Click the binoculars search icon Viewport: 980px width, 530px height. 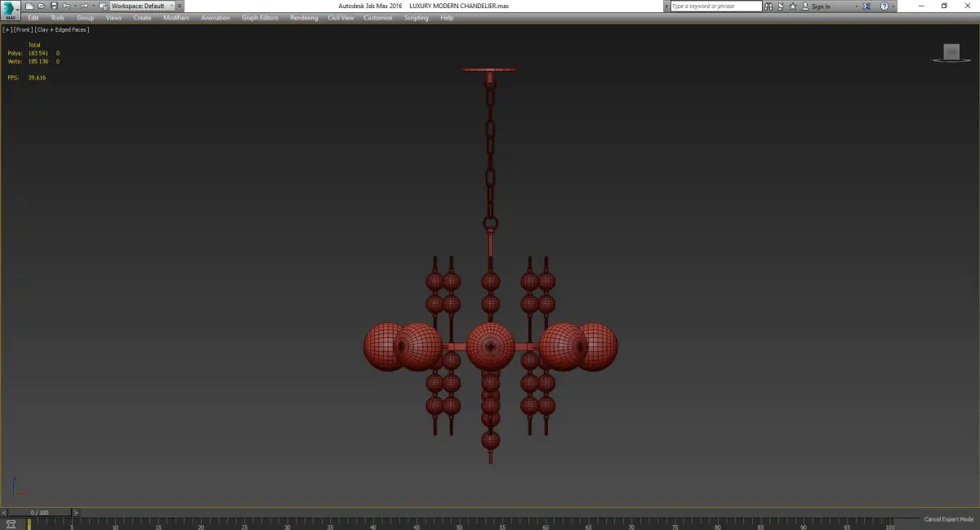768,7
